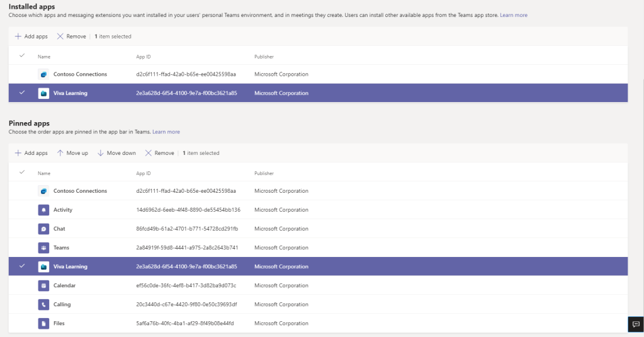Viewport: 644px width, 337px height.
Task: Move selected pinned app up
Action: [x=72, y=153]
